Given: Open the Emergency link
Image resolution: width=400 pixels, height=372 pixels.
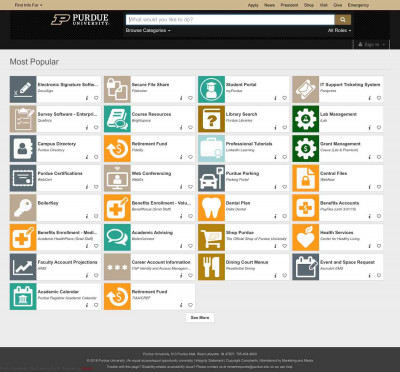Looking at the screenshot, I should pyautogui.click(x=358, y=5).
